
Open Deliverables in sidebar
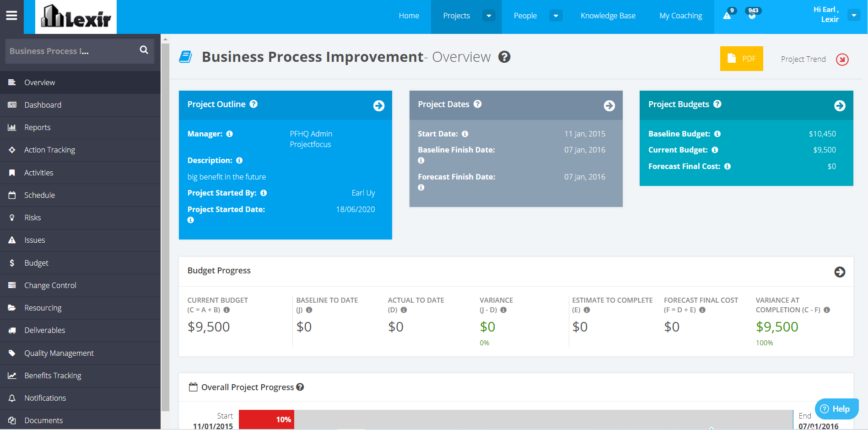pos(80,330)
